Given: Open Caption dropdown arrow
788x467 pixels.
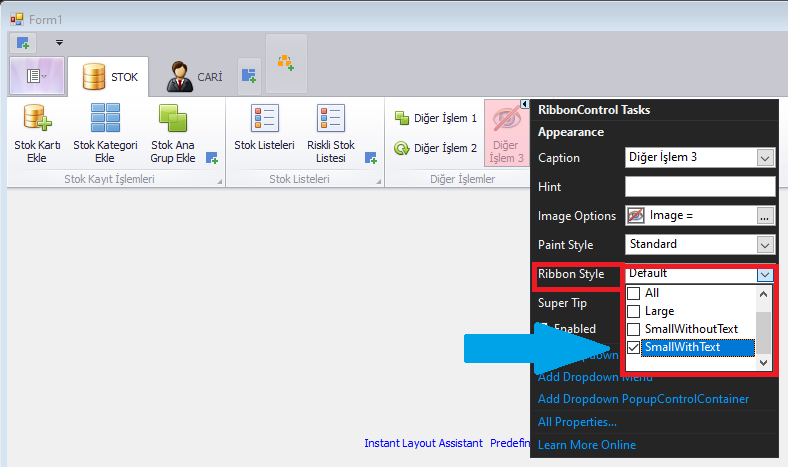Looking at the screenshot, I should (x=765, y=158).
